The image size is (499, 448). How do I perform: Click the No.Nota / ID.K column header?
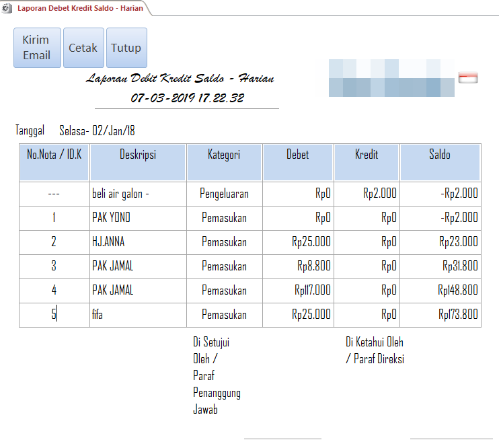pyautogui.click(x=54, y=155)
